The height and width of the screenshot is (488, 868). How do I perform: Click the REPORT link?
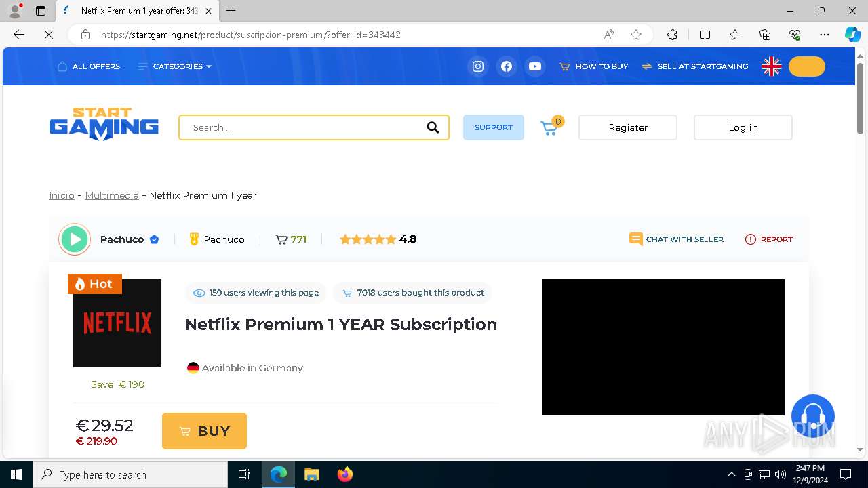click(x=769, y=239)
